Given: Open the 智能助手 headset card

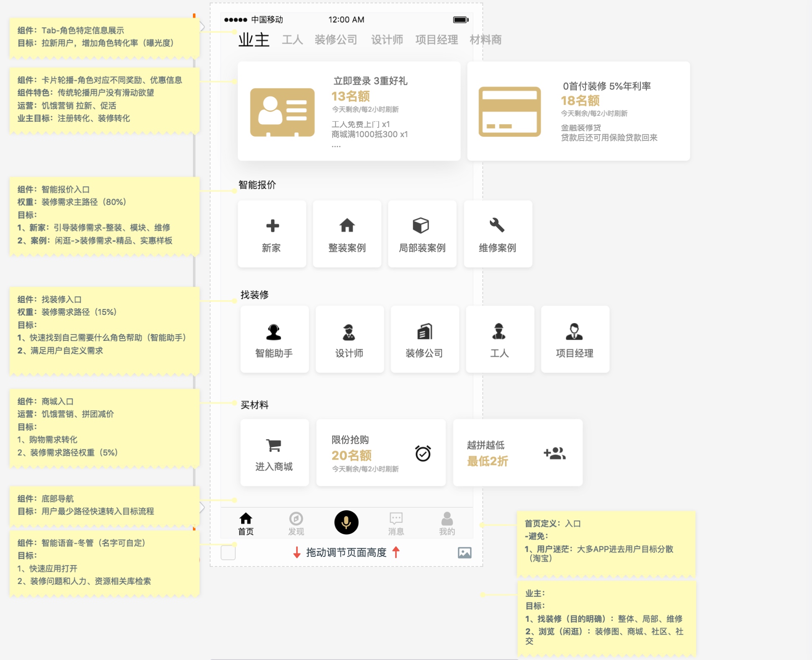Looking at the screenshot, I should 274,339.
